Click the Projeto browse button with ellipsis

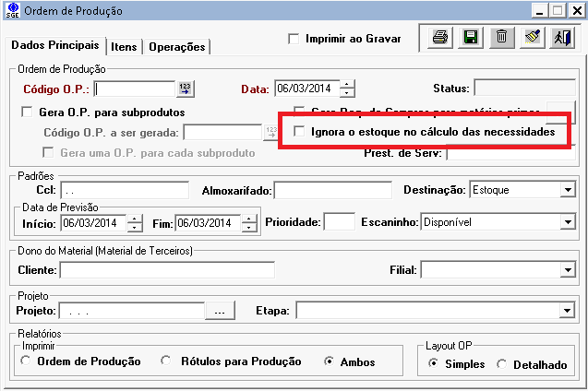pyautogui.click(x=219, y=312)
